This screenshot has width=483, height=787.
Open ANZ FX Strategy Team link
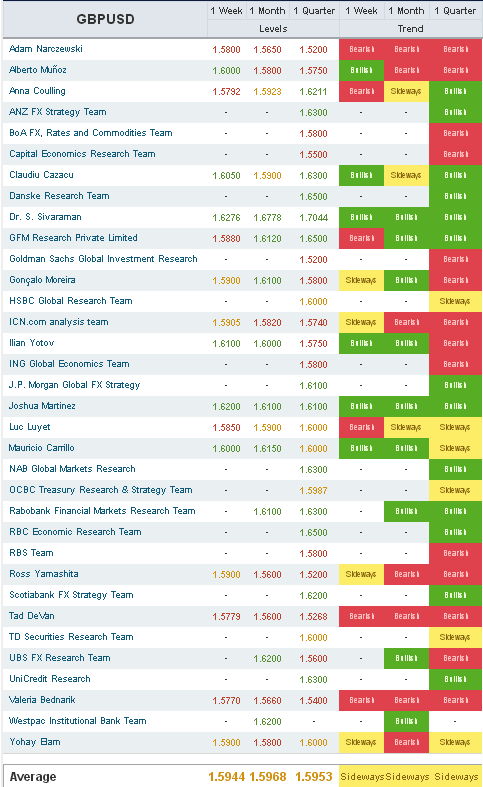point(58,112)
